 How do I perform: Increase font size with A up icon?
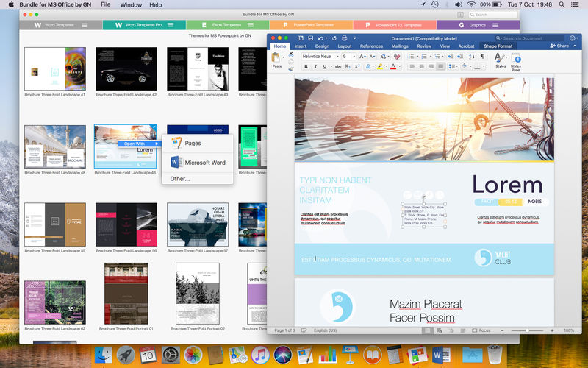point(362,57)
